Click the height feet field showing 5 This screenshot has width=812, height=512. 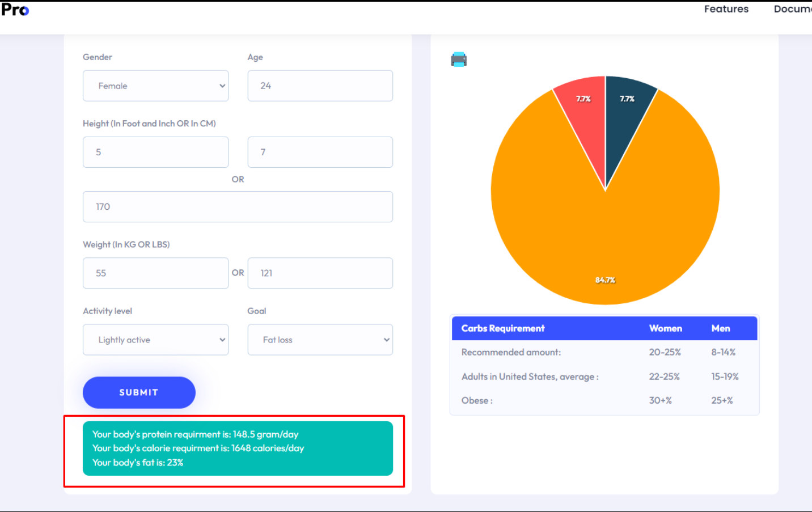tap(155, 152)
